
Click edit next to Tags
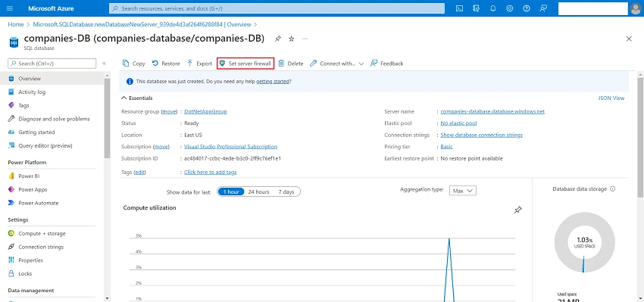(x=140, y=173)
